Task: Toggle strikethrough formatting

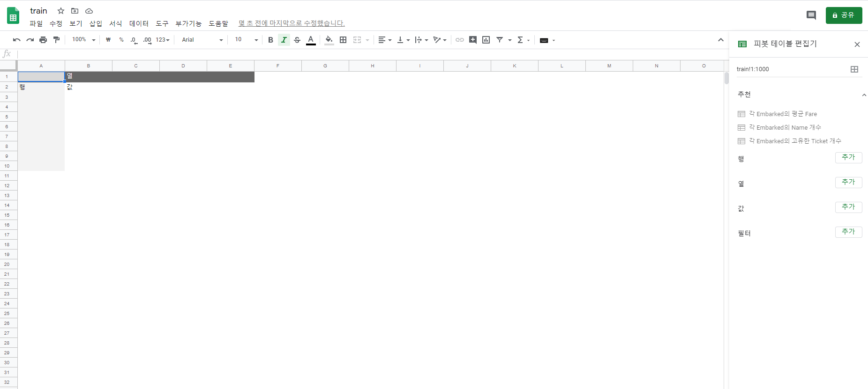Action: click(297, 40)
